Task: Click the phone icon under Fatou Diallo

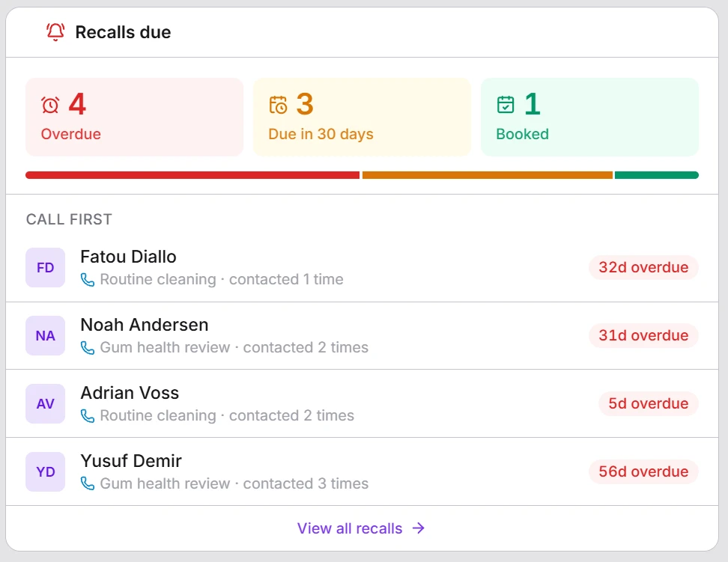Action: click(88, 279)
